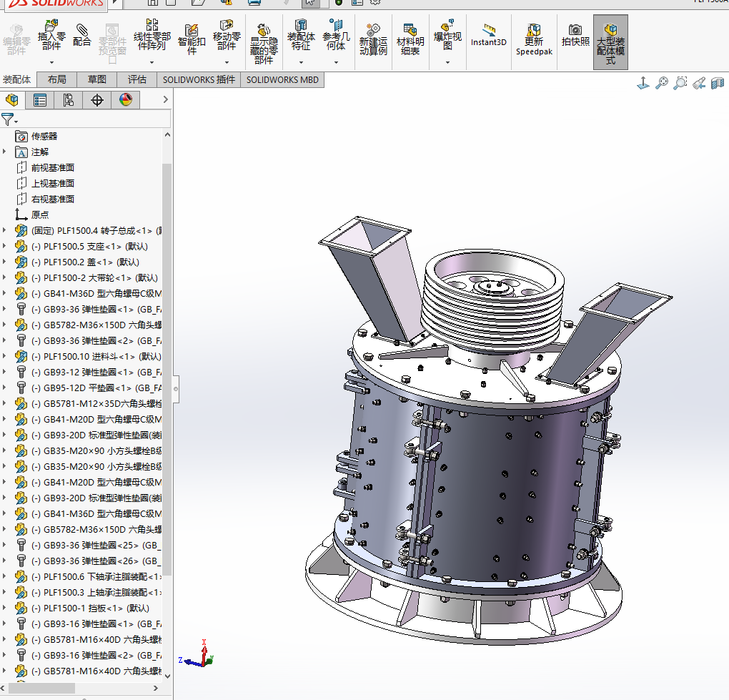Open the SOLIDWORKS MBD tab
729x700 pixels.
[x=282, y=79]
